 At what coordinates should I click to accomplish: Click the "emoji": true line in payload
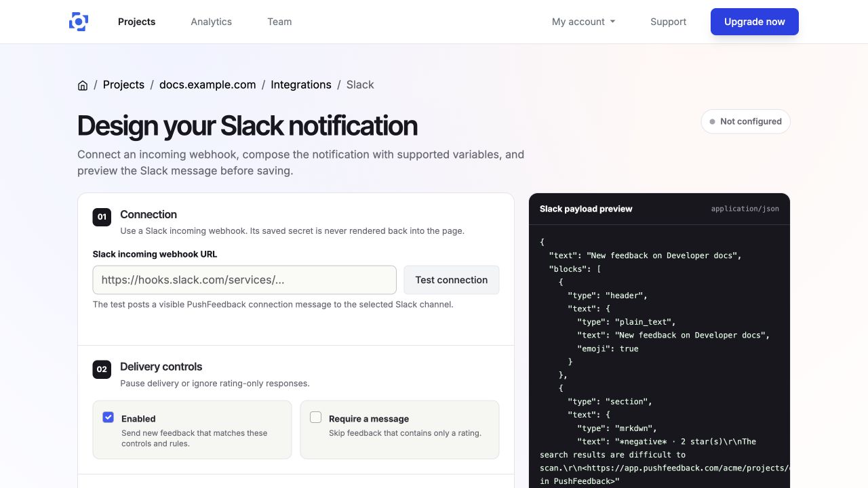point(608,348)
